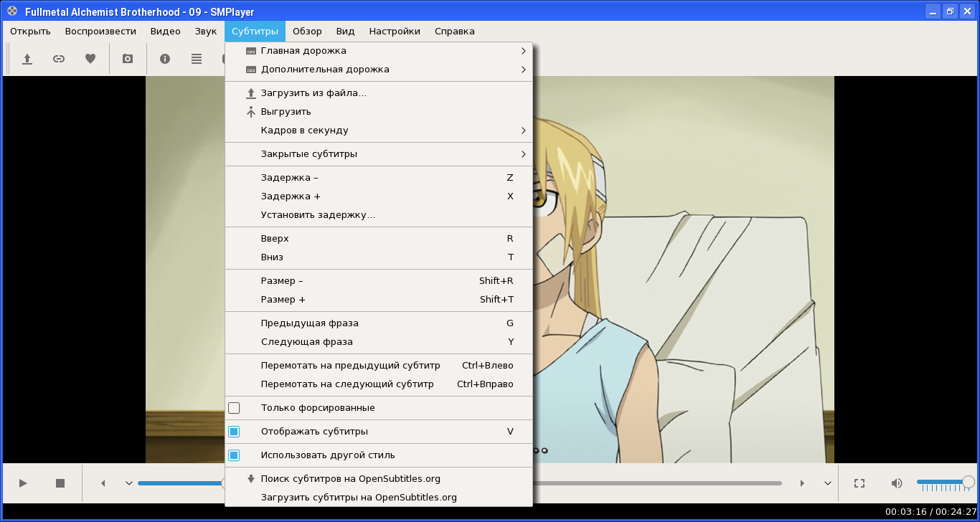The height and width of the screenshot is (522, 980).
Task: Click the open URL link toolbar icon
Action: pos(59,59)
